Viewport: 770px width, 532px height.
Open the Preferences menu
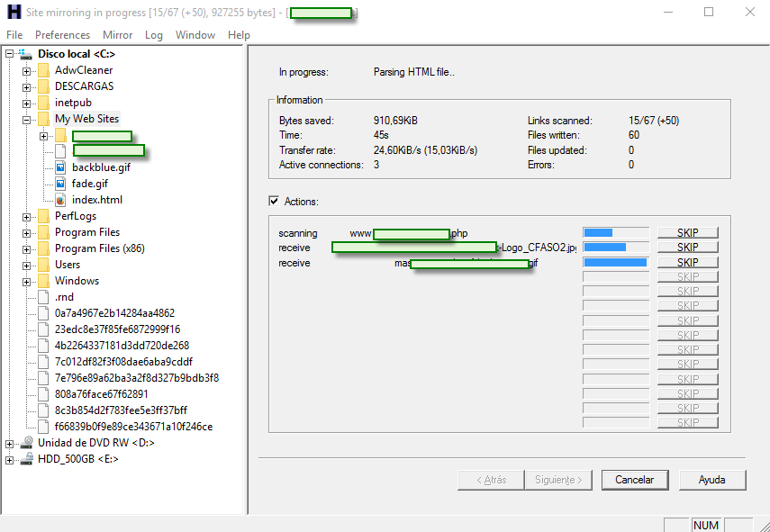tap(62, 34)
